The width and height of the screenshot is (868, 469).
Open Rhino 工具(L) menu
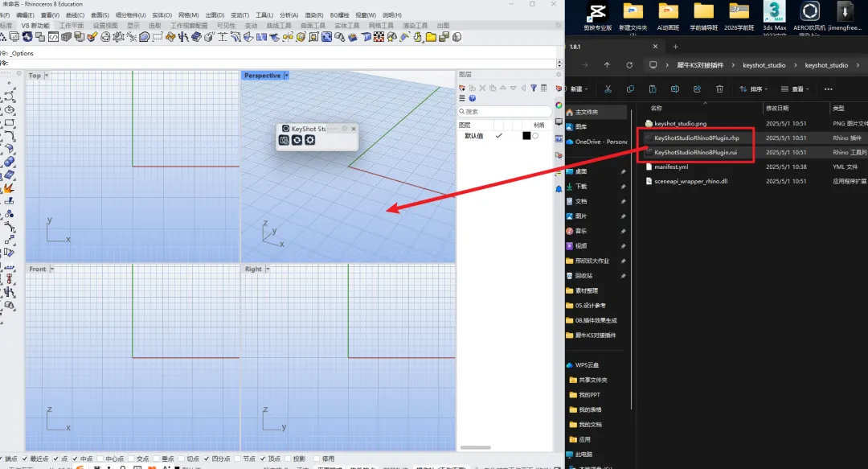pos(264,15)
